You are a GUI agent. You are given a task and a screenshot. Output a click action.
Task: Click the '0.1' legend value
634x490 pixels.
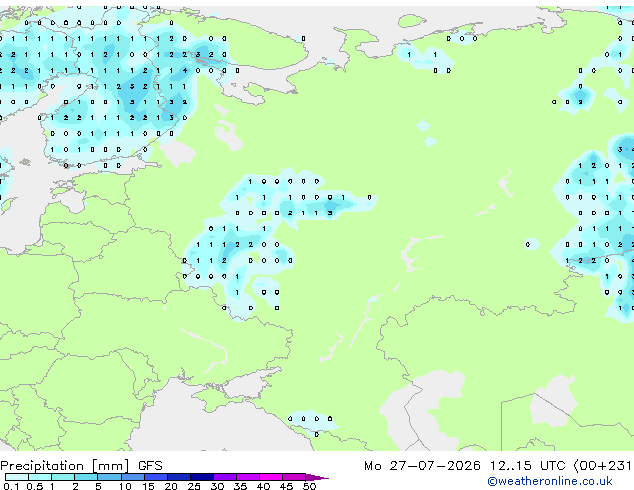(11, 486)
